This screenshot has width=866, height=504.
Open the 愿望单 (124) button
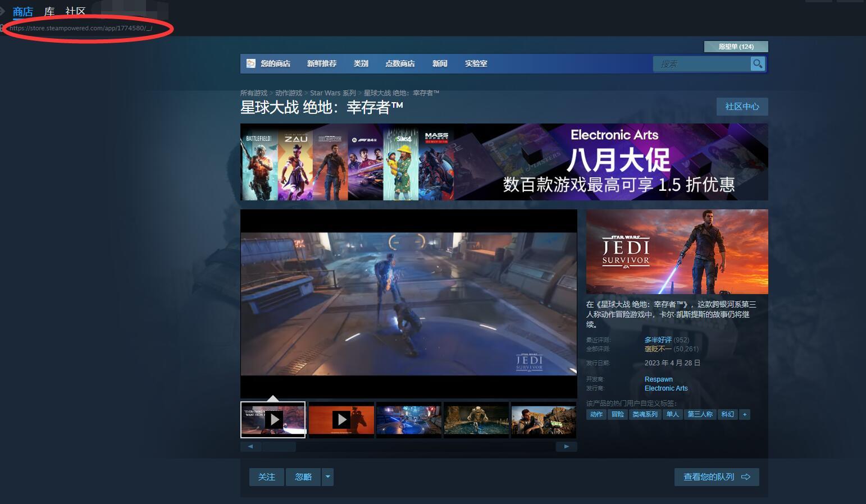736,47
